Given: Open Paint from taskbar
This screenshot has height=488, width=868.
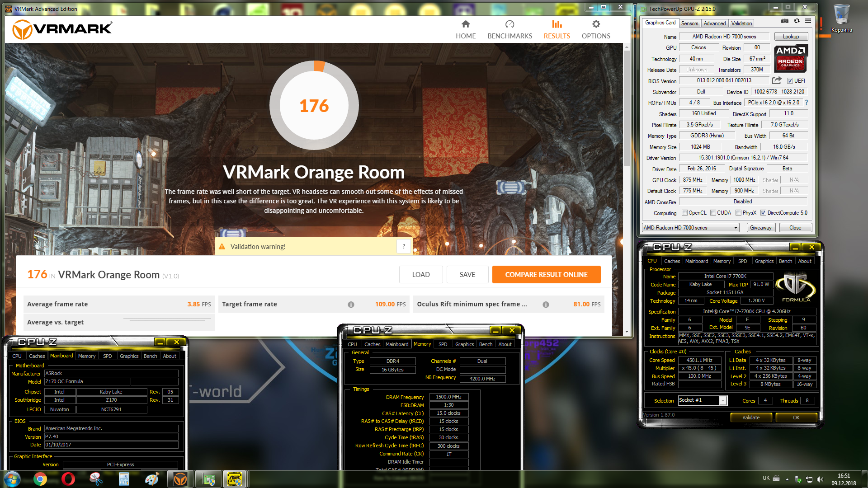Looking at the screenshot, I should (152, 479).
